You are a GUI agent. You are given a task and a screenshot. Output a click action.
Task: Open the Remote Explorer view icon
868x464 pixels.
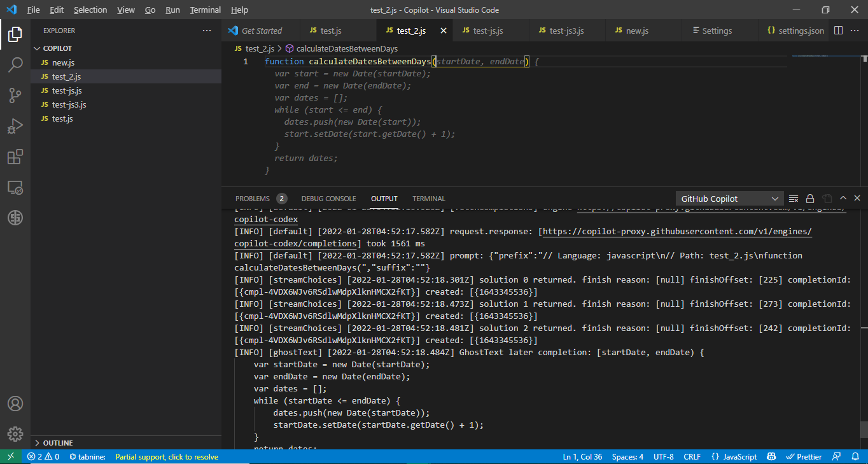pyautogui.click(x=15, y=187)
